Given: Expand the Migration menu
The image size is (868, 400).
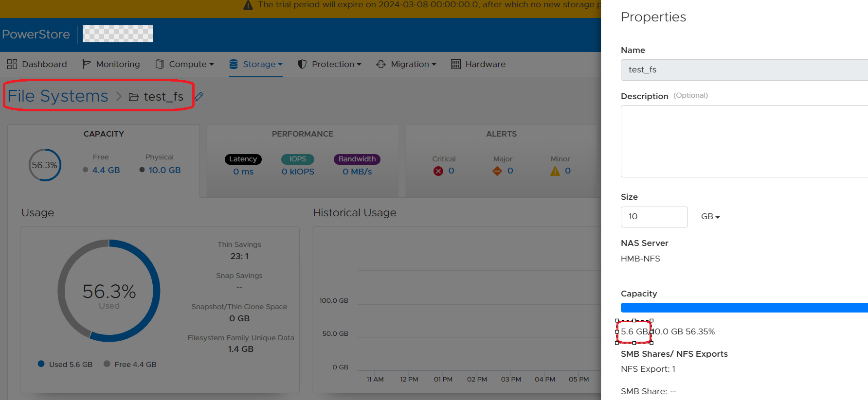Looking at the screenshot, I should point(406,64).
